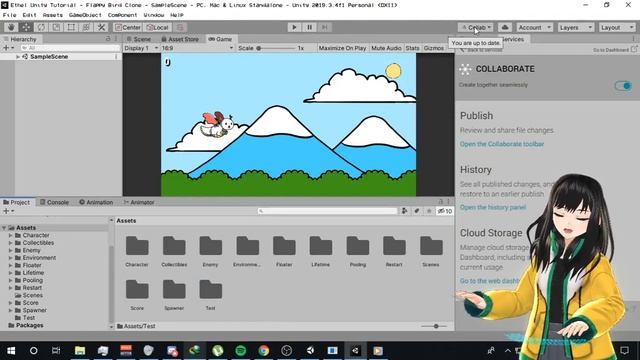This screenshot has width=640, height=360.
Task: Select the combined Transform tool
Action: pyautogui.click(x=86, y=27)
